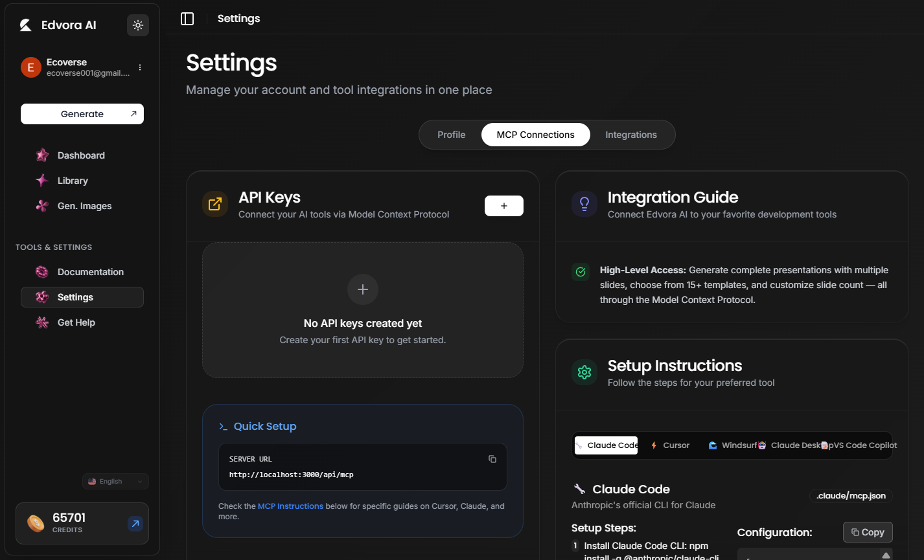
Task: Open Dashboard from the sidebar
Action: point(82,155)
